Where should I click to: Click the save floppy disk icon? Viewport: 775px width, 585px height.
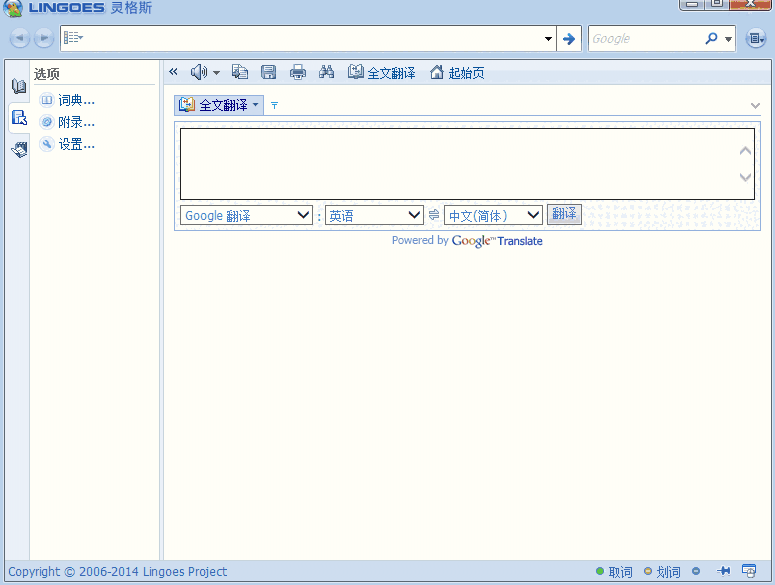(268, 72)
